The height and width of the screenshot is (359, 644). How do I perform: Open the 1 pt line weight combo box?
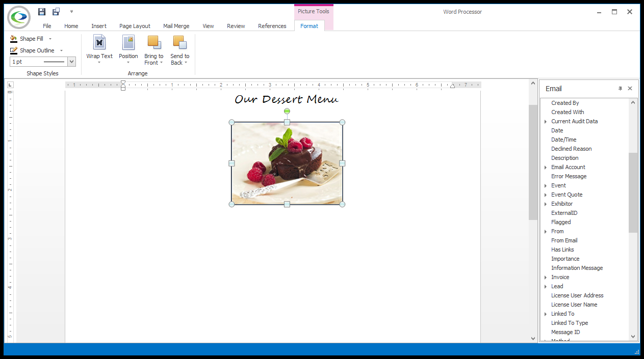43,62
